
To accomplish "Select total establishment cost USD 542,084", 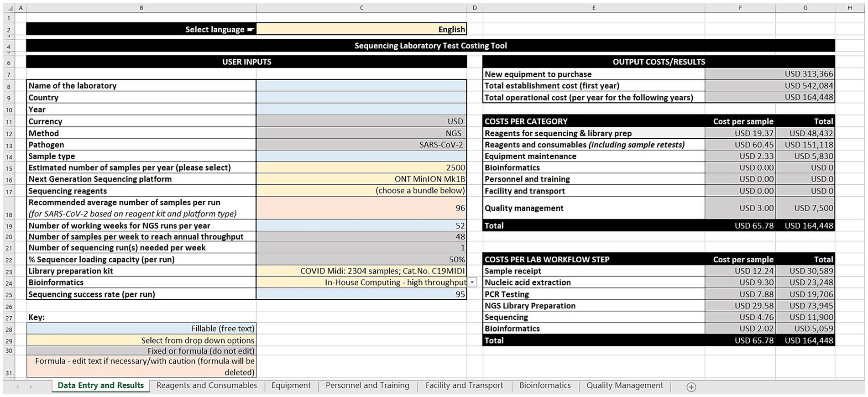I will pyautogui.click(x=770, y=85).
